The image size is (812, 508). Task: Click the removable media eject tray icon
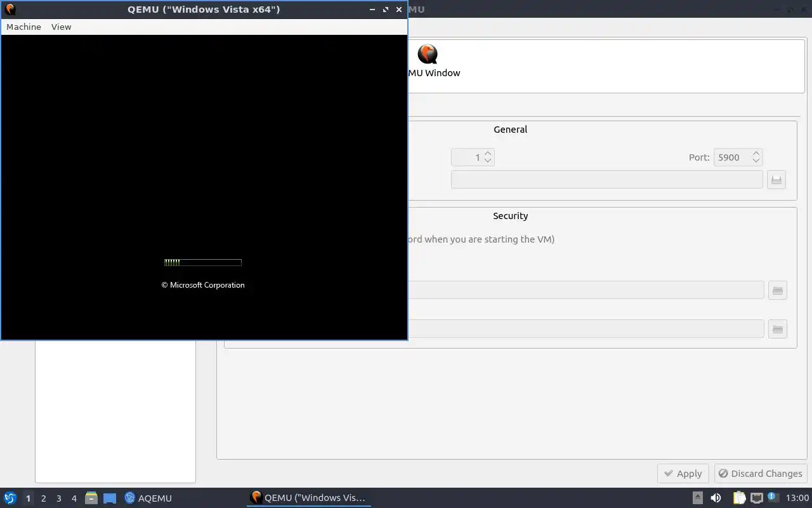[697, 498]
